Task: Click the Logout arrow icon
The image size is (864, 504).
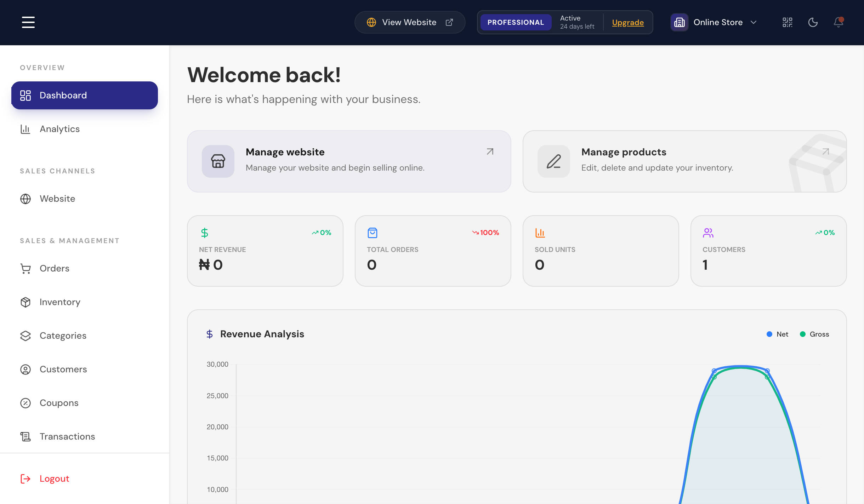Action: [25, 479]
